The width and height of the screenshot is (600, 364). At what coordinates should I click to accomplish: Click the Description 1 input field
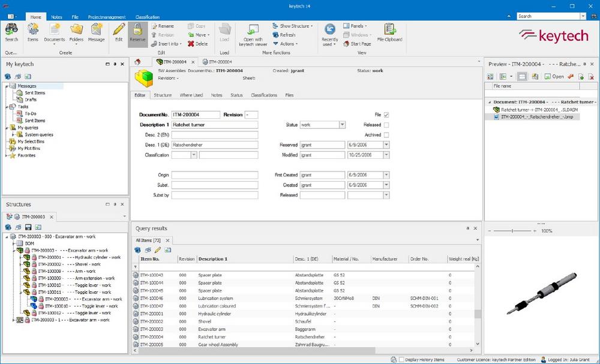click(214, 125)
